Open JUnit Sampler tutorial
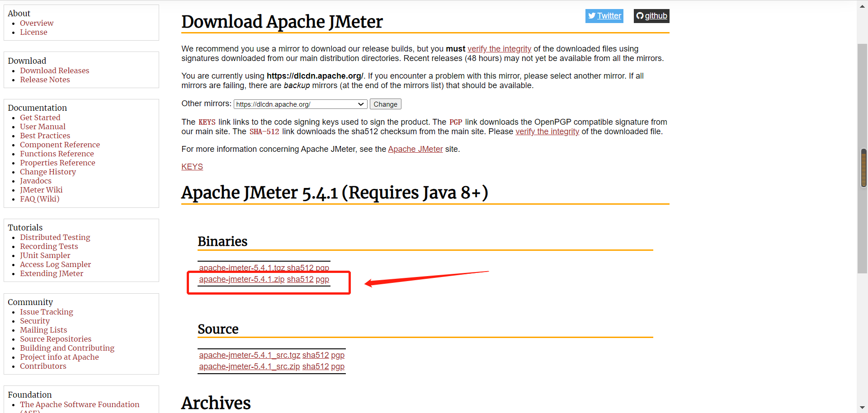Screen dimensions: 868x413 pyautogui.click(x=45, y=255)
